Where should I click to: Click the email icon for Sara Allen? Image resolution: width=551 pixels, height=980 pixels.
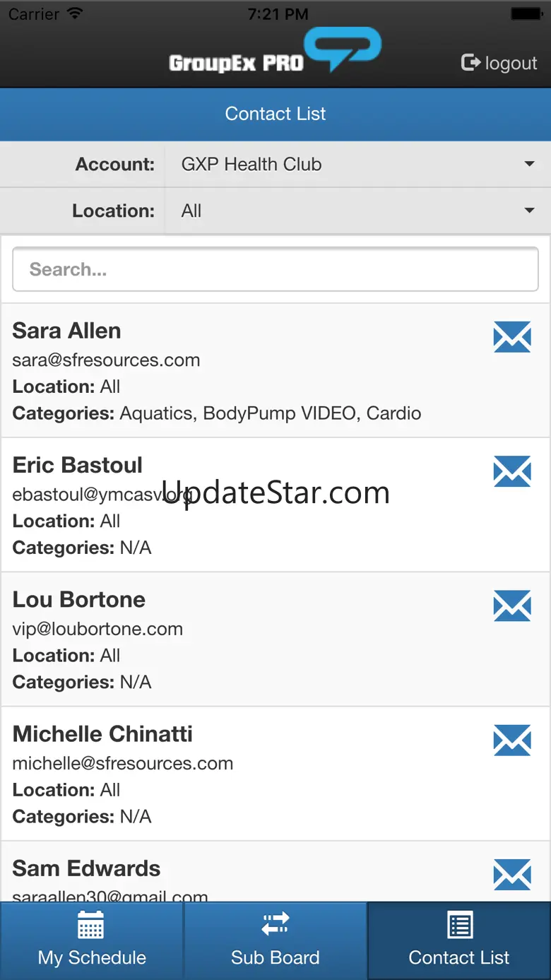click(512, 337)
